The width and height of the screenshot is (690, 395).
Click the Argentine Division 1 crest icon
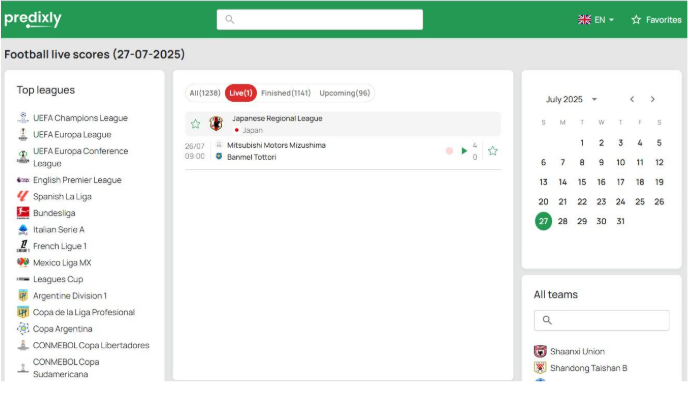(23, 296)
